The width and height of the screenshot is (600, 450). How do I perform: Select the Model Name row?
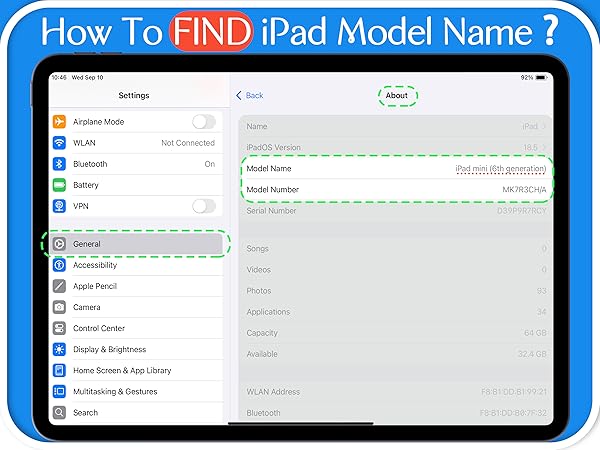(x=396, y=168)
